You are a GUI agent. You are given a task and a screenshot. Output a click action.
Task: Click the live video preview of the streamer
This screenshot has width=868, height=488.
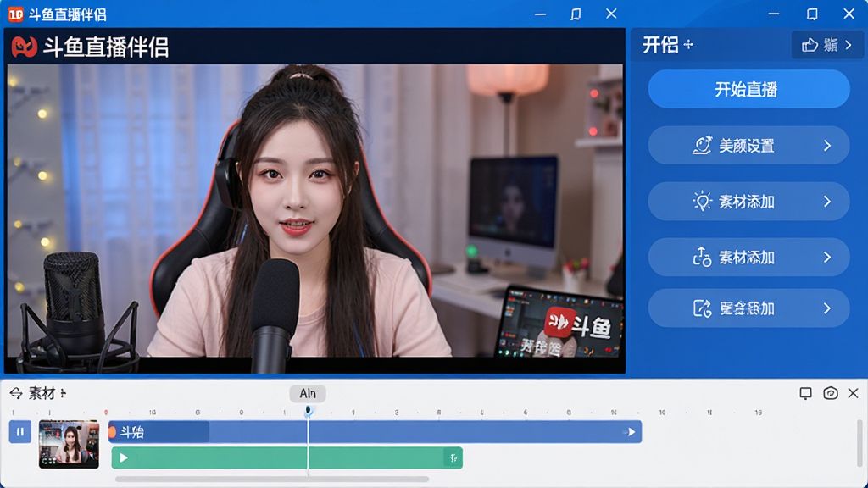[314, 211]
